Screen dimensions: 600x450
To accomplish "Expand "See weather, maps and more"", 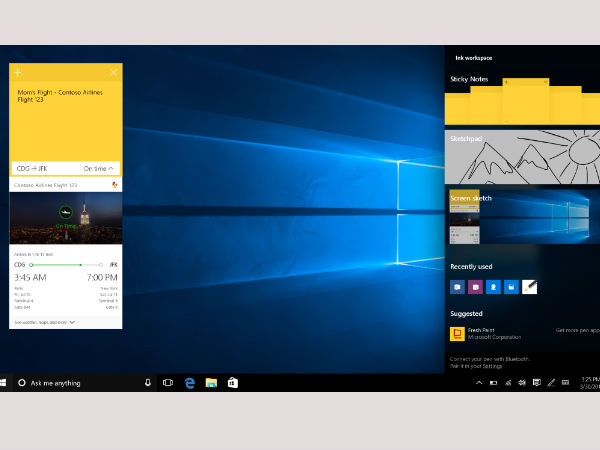I will coord(43,322).
